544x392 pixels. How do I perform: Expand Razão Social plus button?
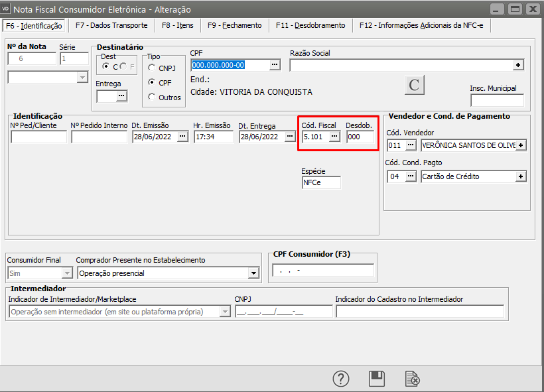point(518,65)
